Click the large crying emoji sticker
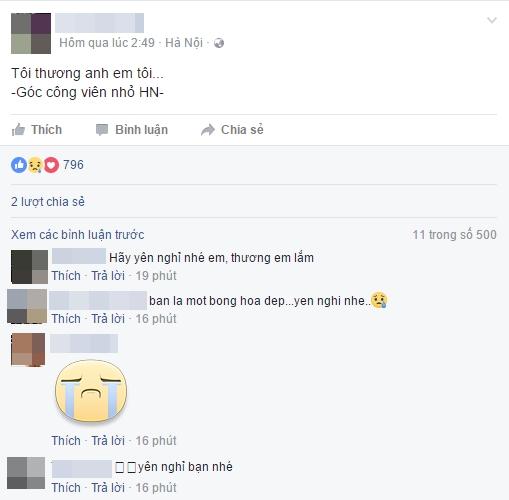509x500 pixels. (x=91, y=391)
